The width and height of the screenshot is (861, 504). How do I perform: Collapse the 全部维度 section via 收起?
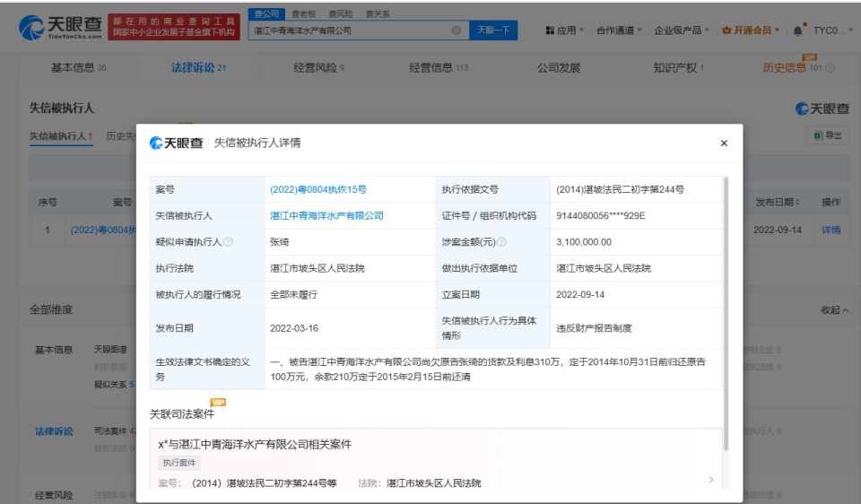pos(835,310)
